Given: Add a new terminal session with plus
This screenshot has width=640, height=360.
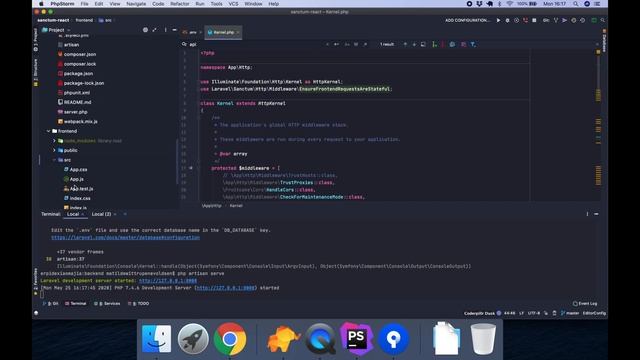Looking at the screenshot, I should point(125,214).
